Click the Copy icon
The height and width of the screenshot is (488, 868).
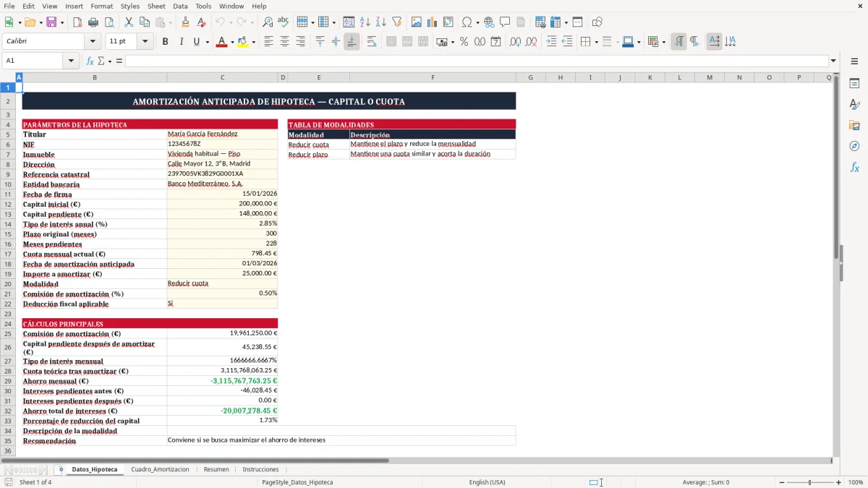pos(144,22)
